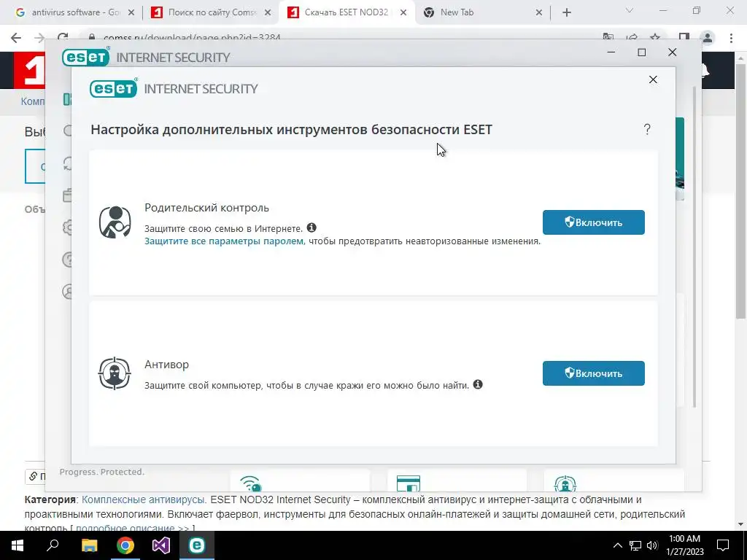
Task: Open volume icon in system tray
Action: 652,545
